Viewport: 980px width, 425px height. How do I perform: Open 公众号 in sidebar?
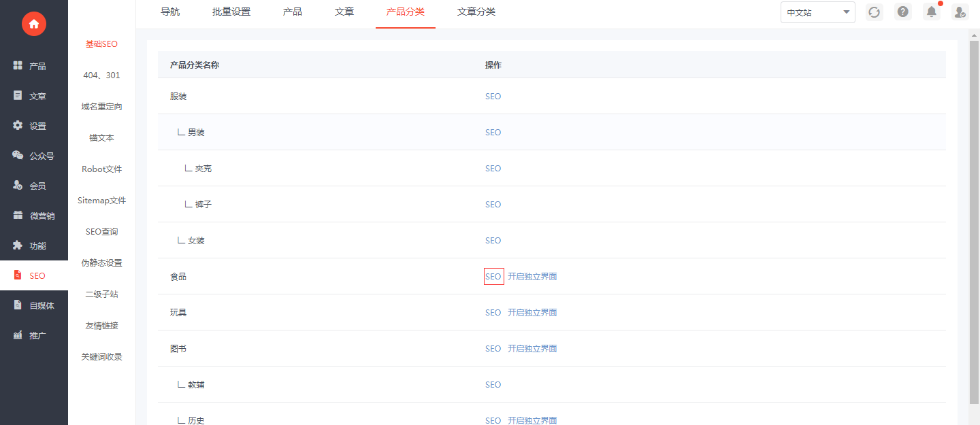[34, 156]
